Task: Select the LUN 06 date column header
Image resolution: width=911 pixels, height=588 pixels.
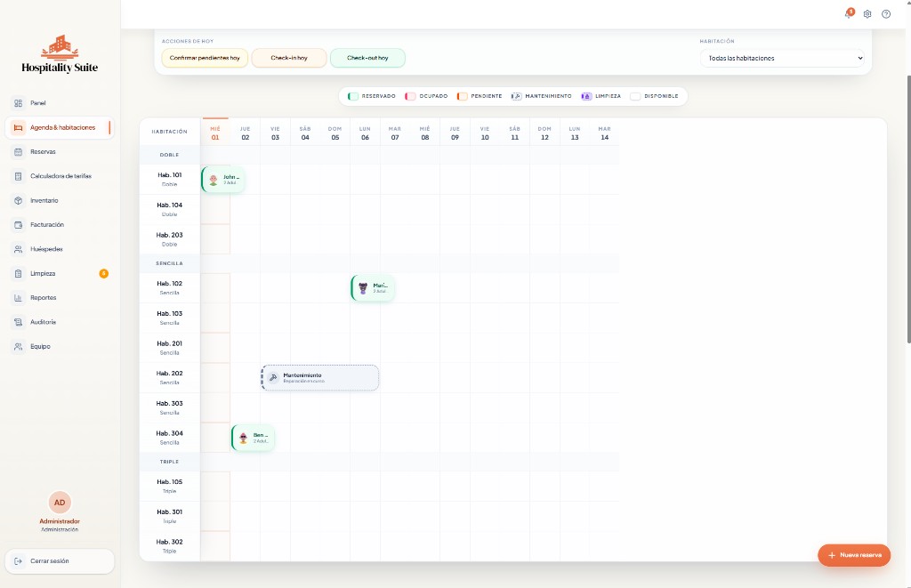Action: pyautogui.click(x=365, y=133)
